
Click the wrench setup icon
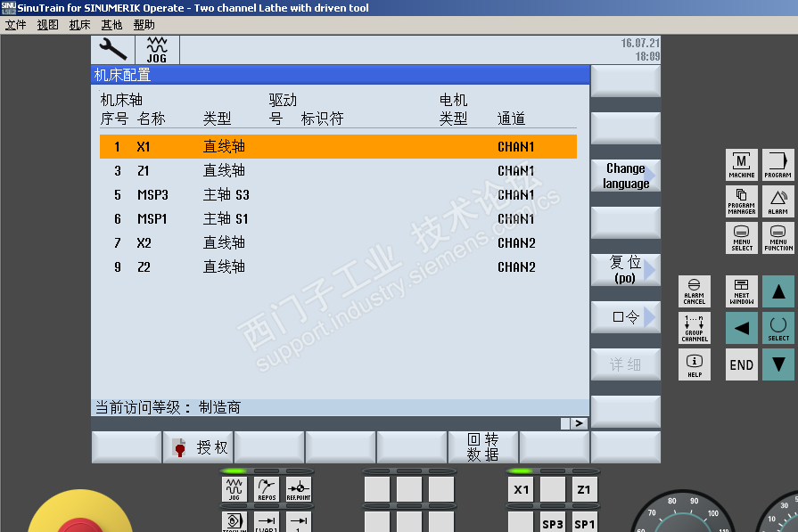click(x=113, y=49)
